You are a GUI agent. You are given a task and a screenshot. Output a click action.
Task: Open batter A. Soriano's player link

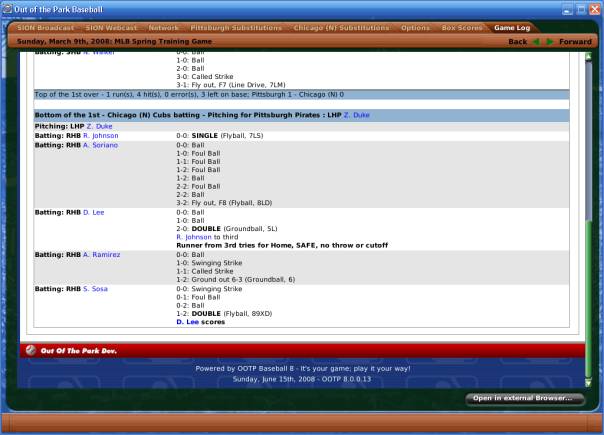click(101, 145)
